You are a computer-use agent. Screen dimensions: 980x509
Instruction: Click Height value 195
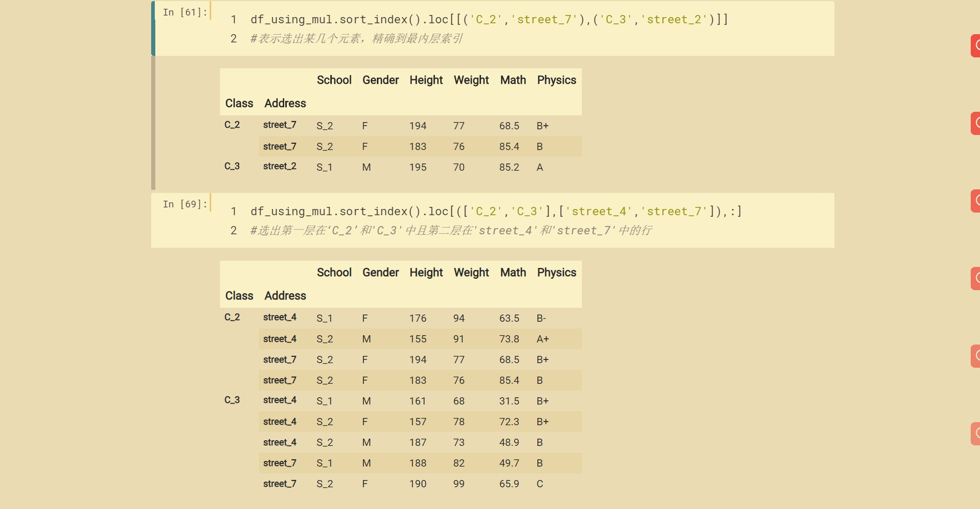point(418,168)
